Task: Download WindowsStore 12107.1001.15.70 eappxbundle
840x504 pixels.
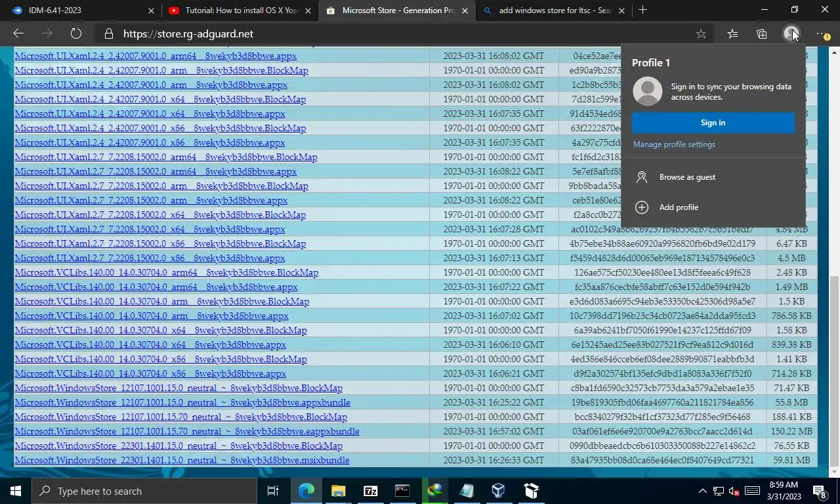Action: click(x=187, y=431)
